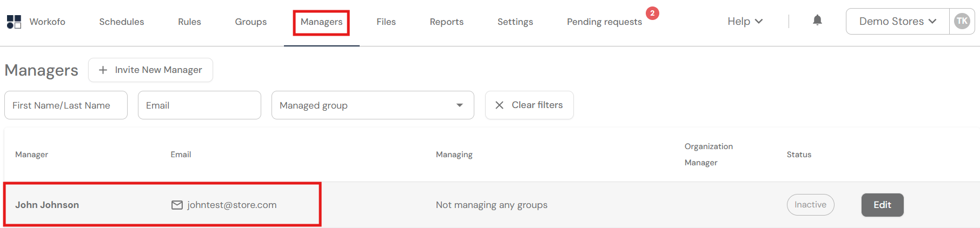Click the Inactive status badge
980x228 pixels.
[810, 205]
